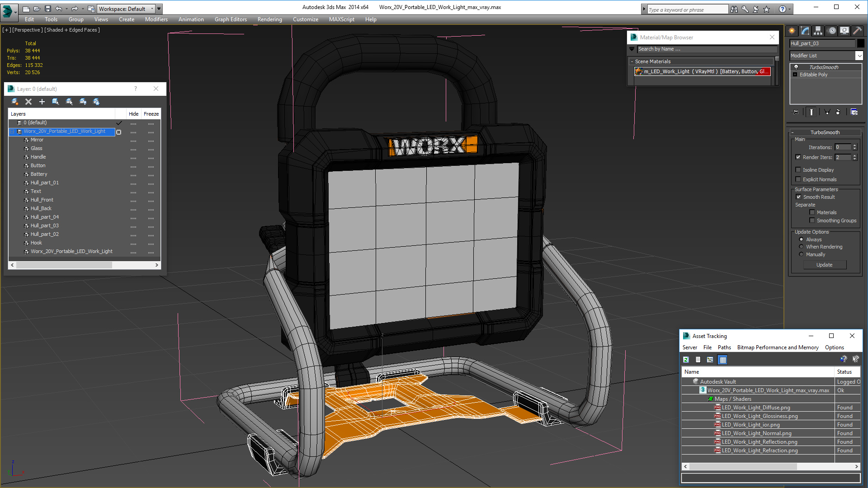Open the Help question mark dropdown arrow

(790, 9)
